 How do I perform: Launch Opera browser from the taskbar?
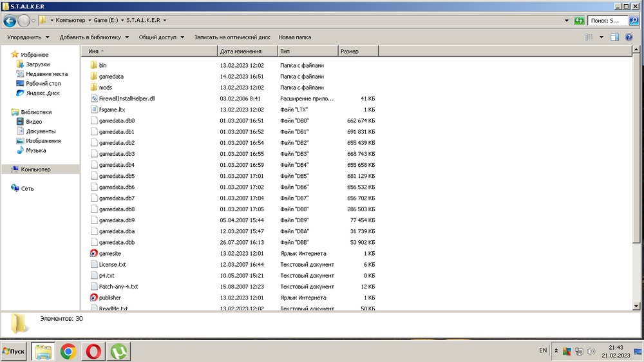[x=93, y=352]
